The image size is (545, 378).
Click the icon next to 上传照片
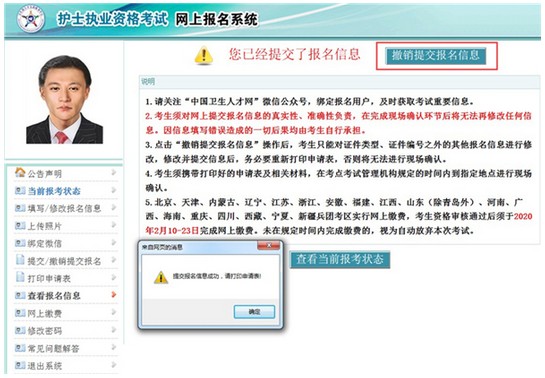20,225
